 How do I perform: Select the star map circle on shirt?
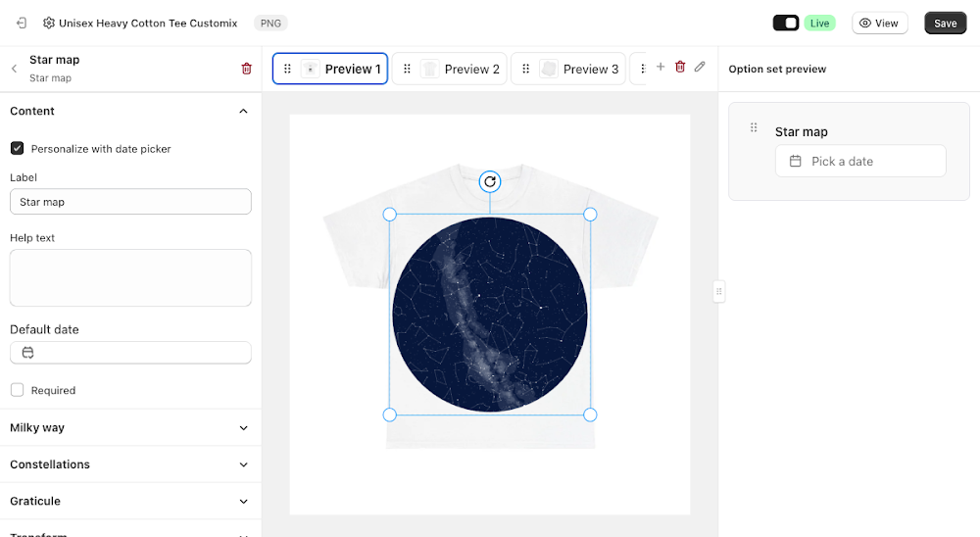[490, 315]
